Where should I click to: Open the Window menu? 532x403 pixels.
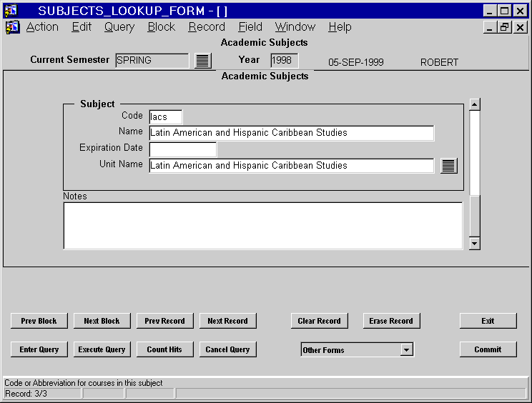(295, 26)
